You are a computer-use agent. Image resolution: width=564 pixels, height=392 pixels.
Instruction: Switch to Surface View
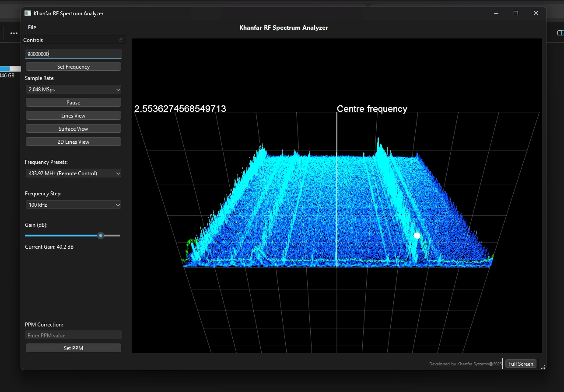pos(73,128)
